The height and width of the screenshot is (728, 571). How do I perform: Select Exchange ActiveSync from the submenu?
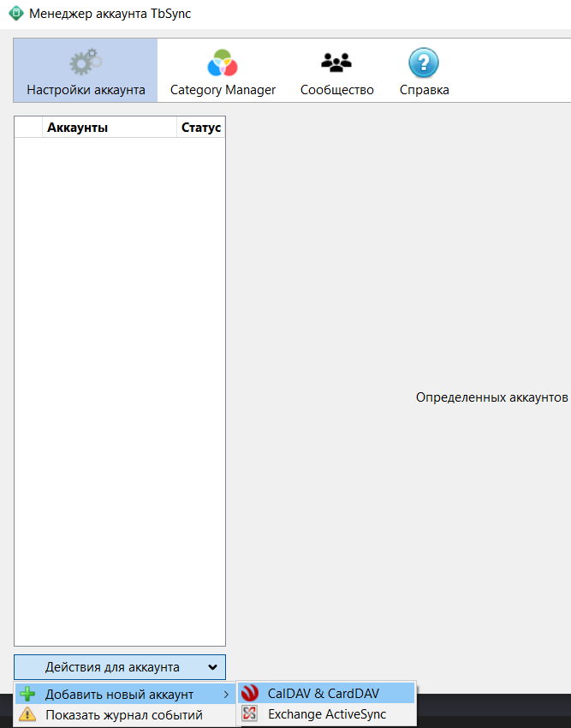(x=327, y=714)
